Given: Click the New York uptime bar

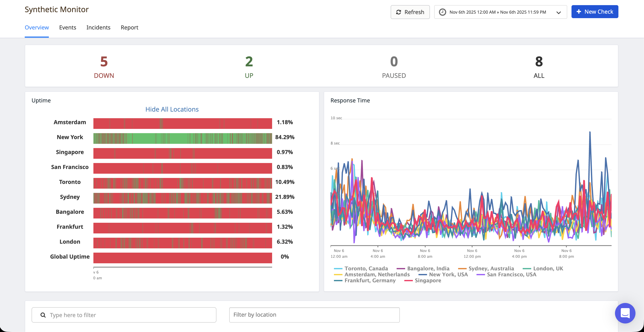Looking at the screenshot, I should click(183, 138).
